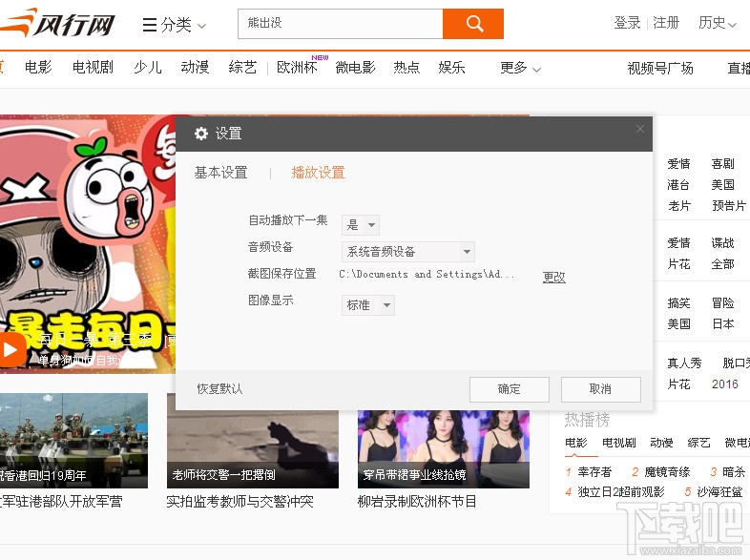Open the 欧洲杯 navigation item
The height and width of the screenshot is (560, 750).
click(297, 67)
